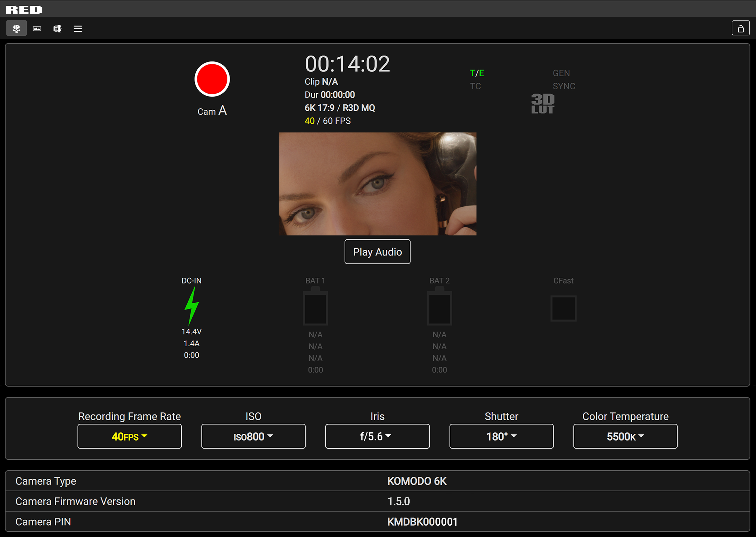Expand the Iris f/5.6 dropdown
756x537 pixels.
click(x=377, y=436)
